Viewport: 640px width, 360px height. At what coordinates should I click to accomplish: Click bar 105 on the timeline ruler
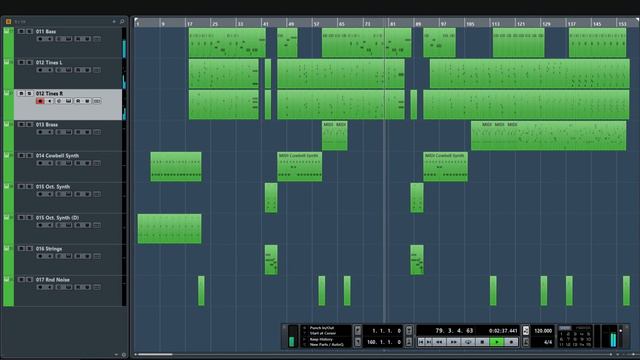470,24
